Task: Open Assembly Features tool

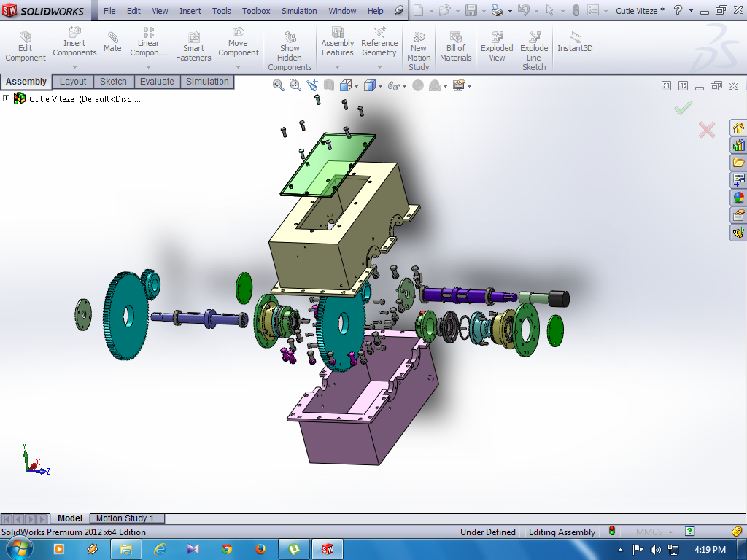Action: click(x=337, y=42)
